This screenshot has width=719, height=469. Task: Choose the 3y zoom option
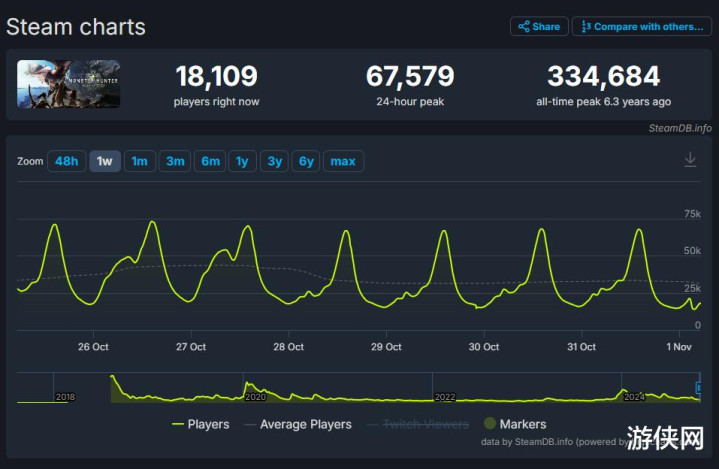click(x=274, y=161)
